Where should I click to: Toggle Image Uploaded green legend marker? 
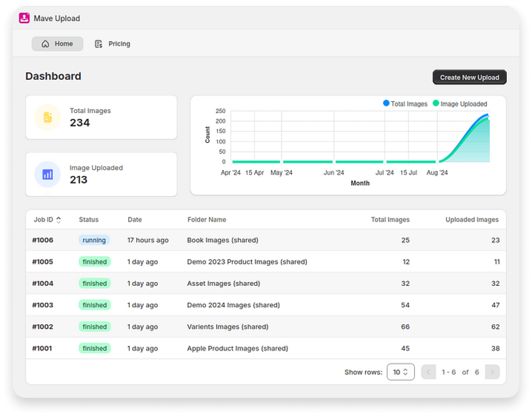(x=436, y=103)
